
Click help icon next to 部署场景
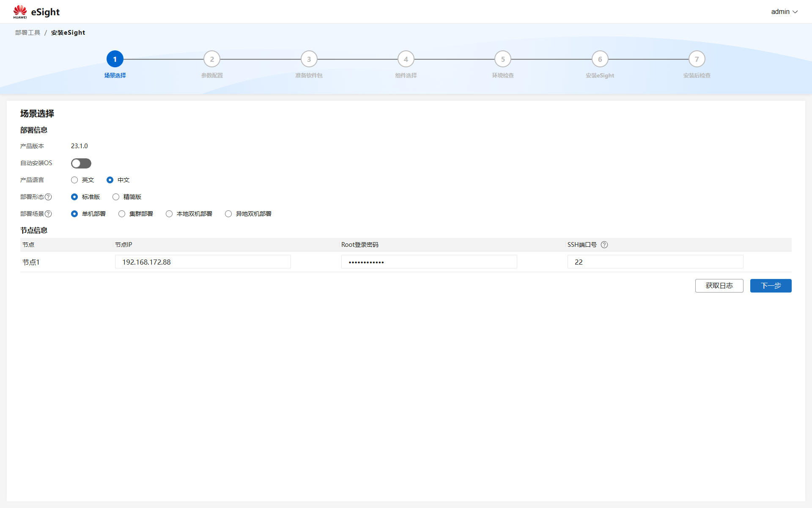49,214
